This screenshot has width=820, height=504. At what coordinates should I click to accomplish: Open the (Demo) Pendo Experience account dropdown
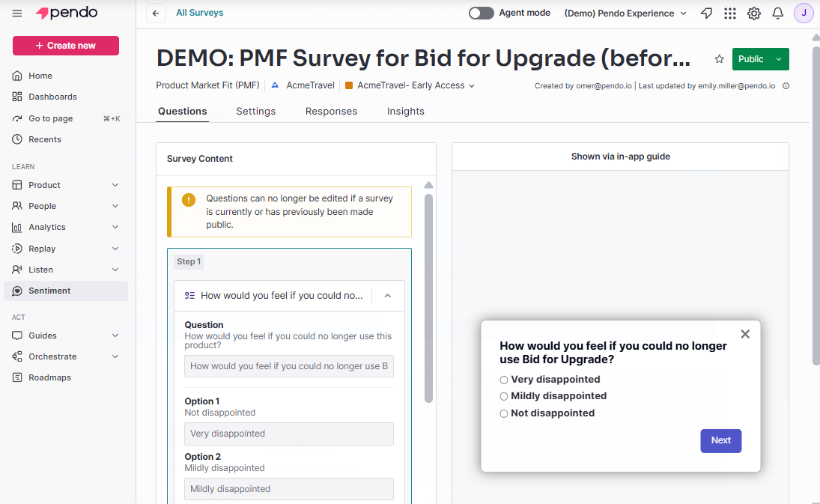pos(625,13)
